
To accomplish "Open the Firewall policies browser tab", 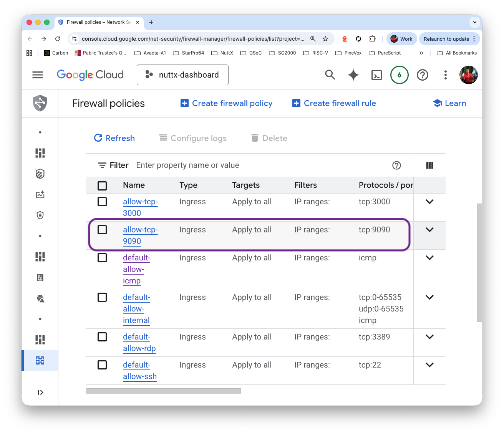I will [x=98, y=22].
